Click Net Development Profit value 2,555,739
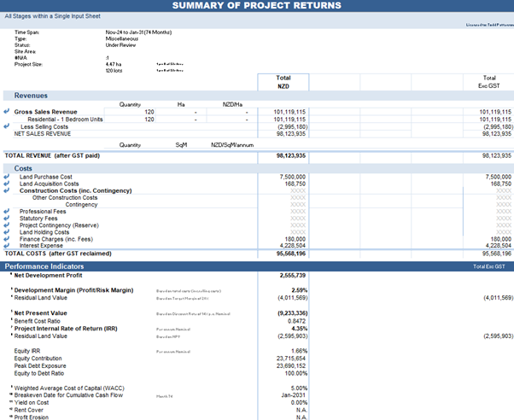 point(292,276)
